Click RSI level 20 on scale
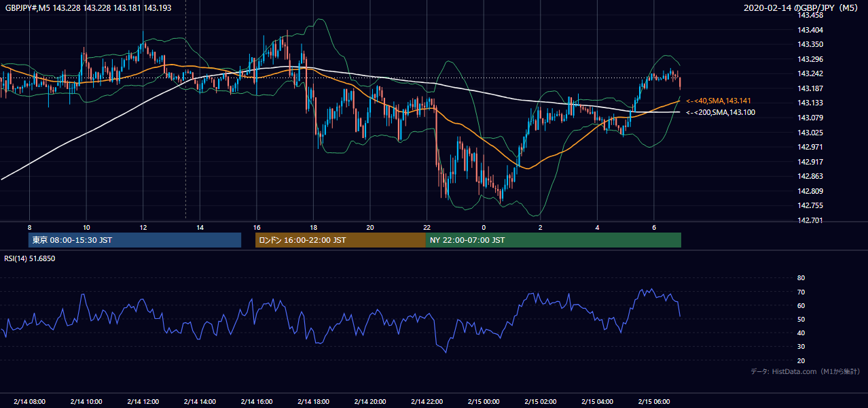The image size is (868, 408). coord(801,360)
